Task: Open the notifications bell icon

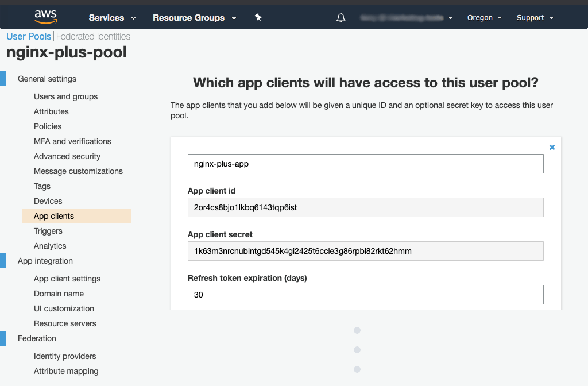Action: 341,18
